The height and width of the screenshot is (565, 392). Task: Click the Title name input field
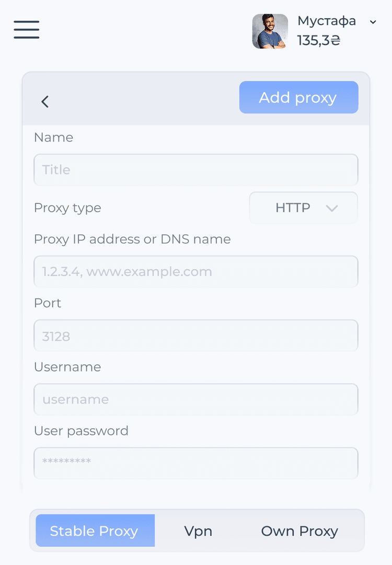click(195, 169)
